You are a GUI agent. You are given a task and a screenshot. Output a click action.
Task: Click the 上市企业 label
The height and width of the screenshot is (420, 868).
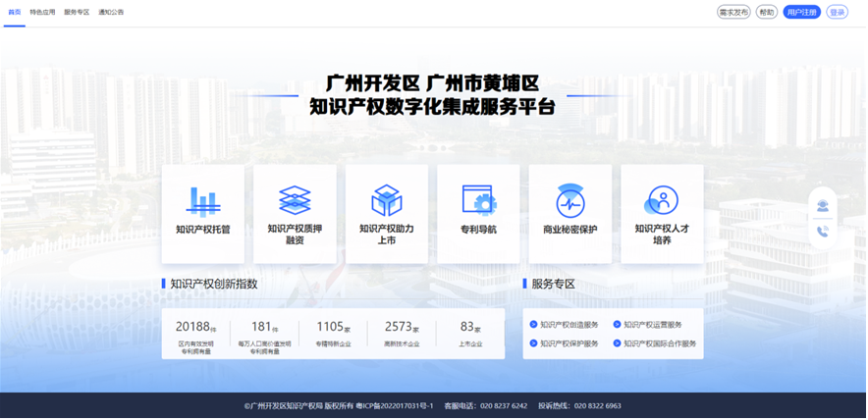tap(470, 343)
